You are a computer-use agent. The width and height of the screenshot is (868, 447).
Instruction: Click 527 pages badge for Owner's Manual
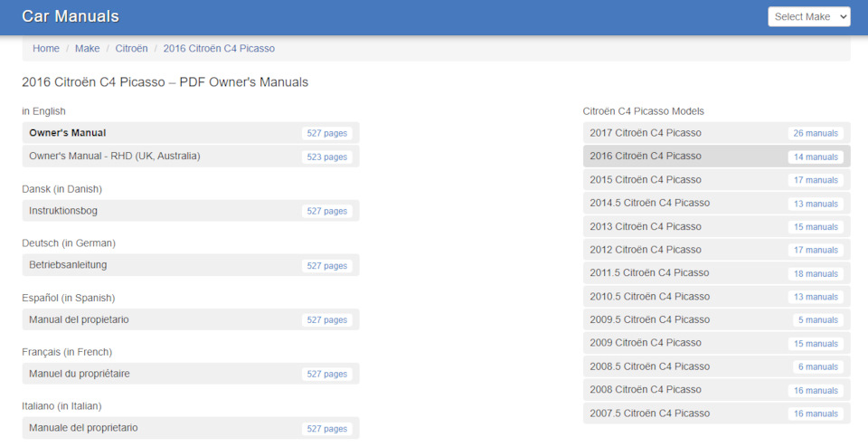(x=327, y=134)
